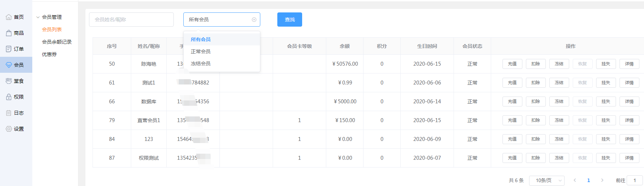Go to next page with right arrow
The width and height of the screenshot is (644, 186).
coord(602,180)
